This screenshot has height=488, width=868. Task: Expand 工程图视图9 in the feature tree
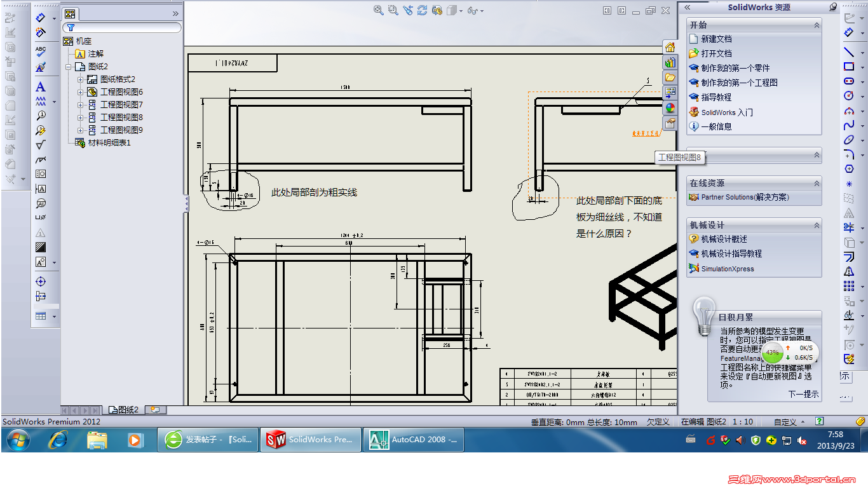coord(81,130)
